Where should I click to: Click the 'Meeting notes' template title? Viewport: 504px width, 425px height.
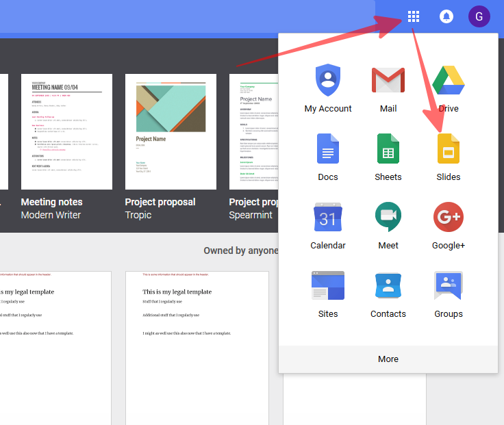(x=52, y=202)
